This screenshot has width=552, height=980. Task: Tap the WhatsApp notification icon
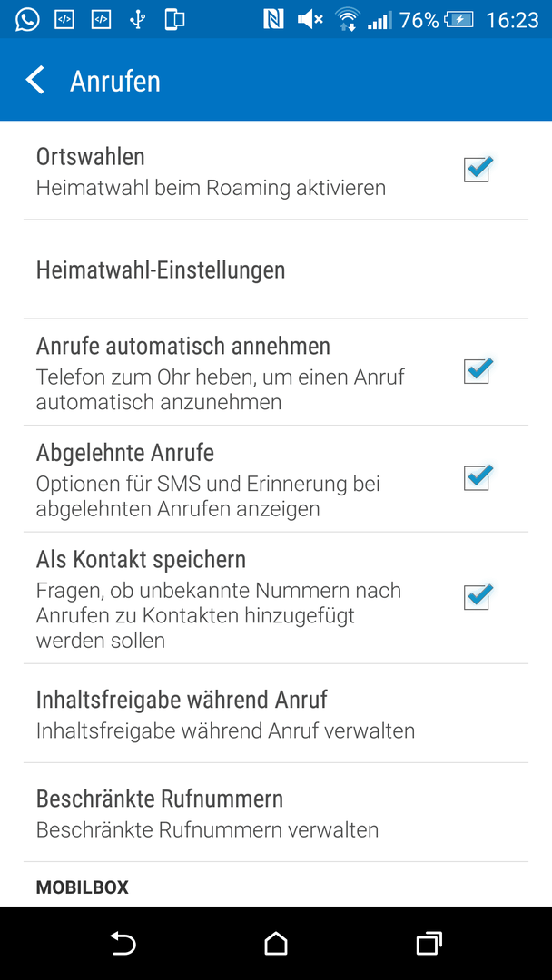point(27,19)
